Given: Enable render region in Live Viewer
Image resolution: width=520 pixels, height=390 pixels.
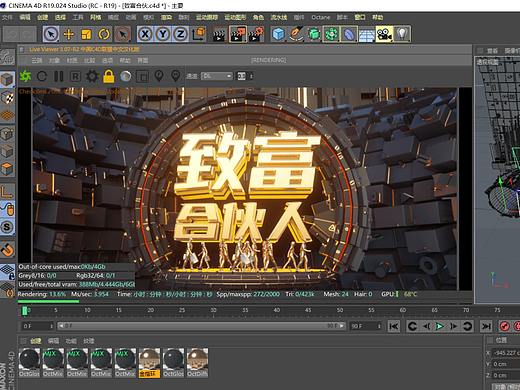Looking at the screenshot, I should point(142,77).
